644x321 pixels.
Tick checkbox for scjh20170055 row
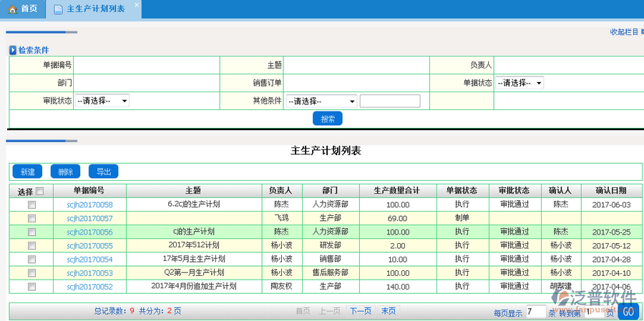coord(31,245)
